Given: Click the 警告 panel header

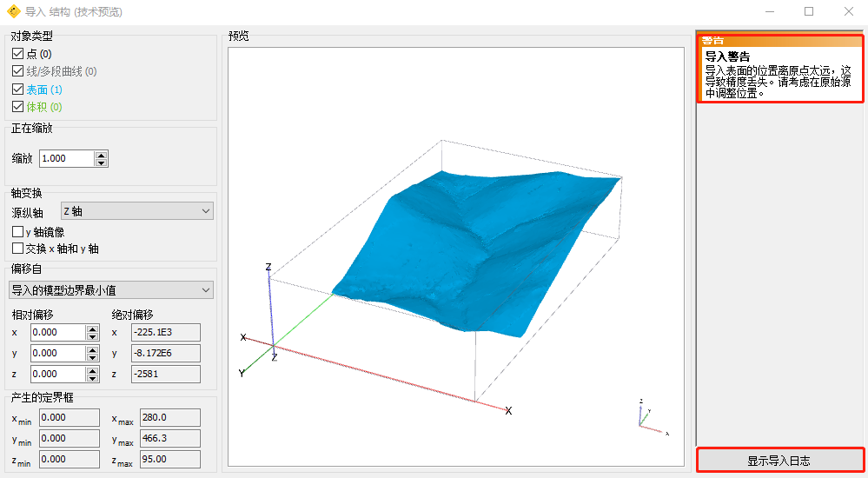Looking at the screenshot, I should [779, 40].
